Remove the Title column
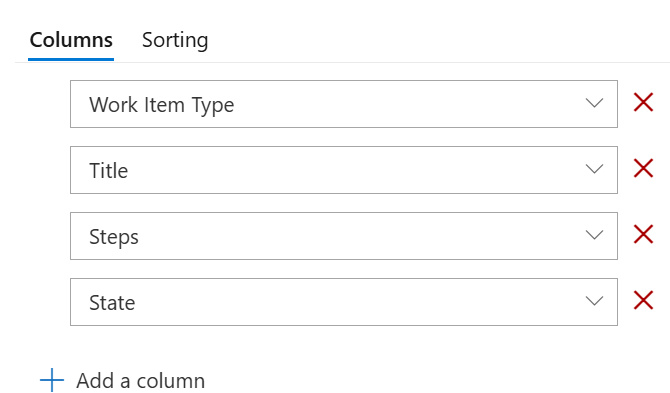Viewport: 670px width, 393px height. 643,168
